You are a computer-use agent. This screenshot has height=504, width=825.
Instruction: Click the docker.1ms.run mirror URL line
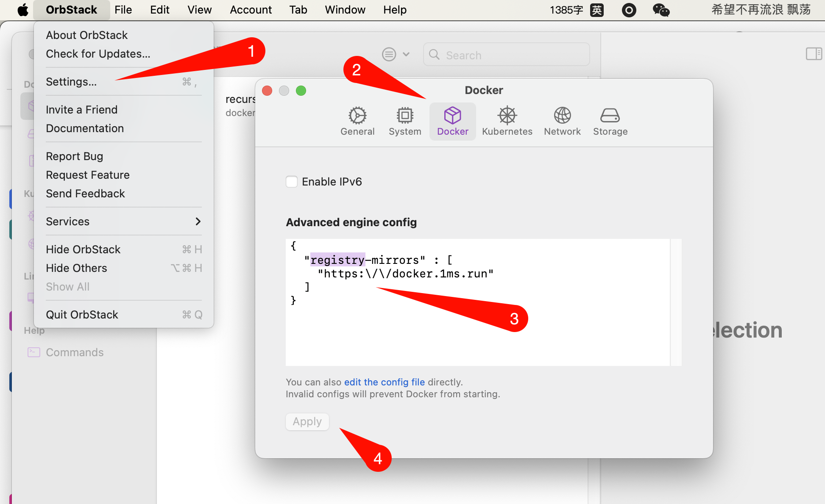tap(406, 274)
